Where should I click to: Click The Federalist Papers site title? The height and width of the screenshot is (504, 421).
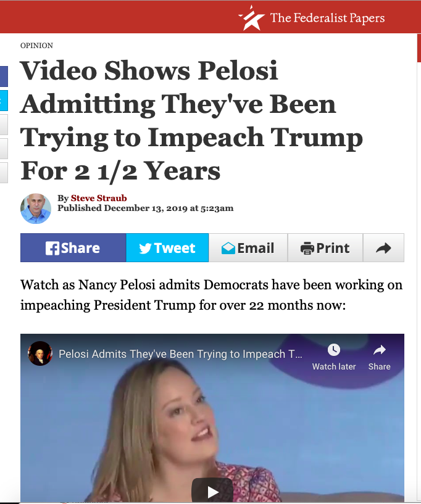pyautogui.click(x=327, y=18)
